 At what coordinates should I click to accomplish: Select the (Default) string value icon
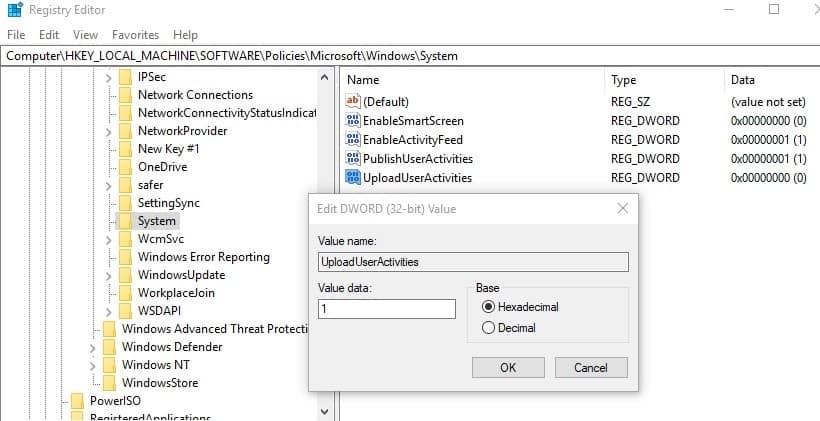pos(353,101)
